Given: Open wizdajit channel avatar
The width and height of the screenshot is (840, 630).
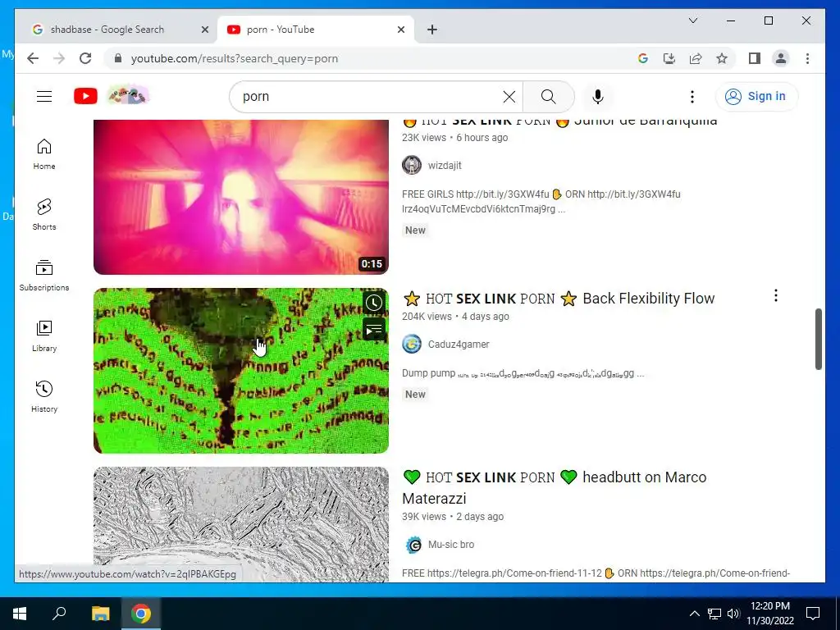Looking at the screenshot, I should click(412, 165).
